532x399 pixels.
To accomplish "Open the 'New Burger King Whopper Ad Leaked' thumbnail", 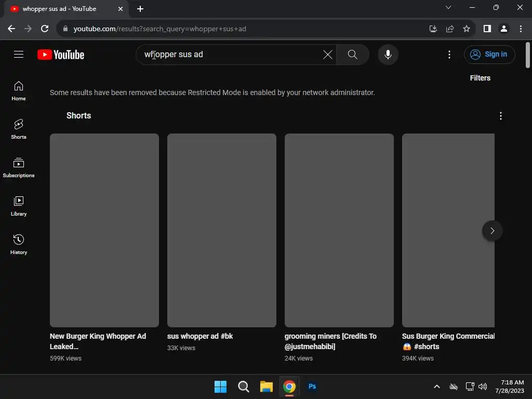I will point(104,230).
